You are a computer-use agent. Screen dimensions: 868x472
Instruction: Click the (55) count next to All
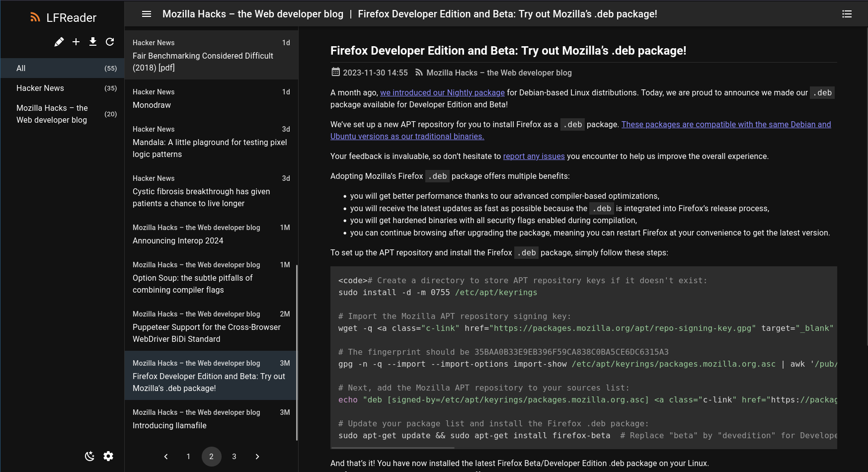pos(111,68)
